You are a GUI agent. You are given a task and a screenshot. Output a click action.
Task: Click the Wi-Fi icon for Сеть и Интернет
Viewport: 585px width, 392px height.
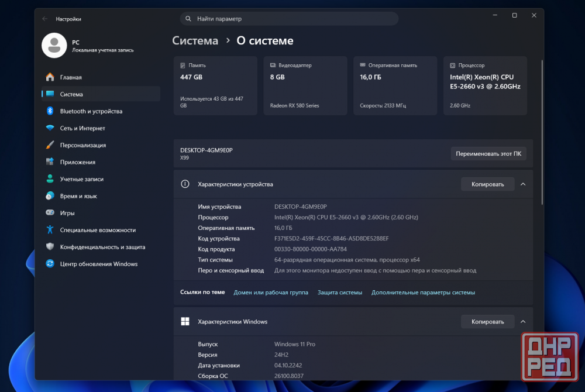tap(50, 128)
